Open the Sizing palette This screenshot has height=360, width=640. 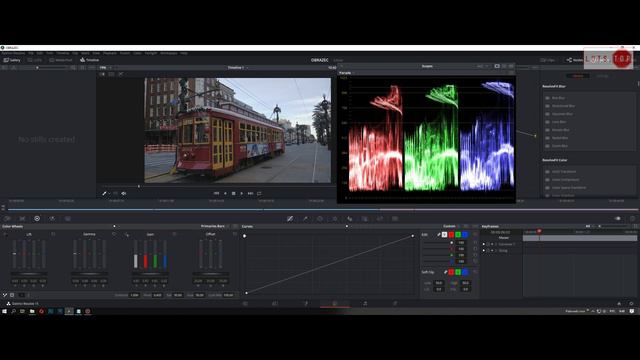pos(380,219)
